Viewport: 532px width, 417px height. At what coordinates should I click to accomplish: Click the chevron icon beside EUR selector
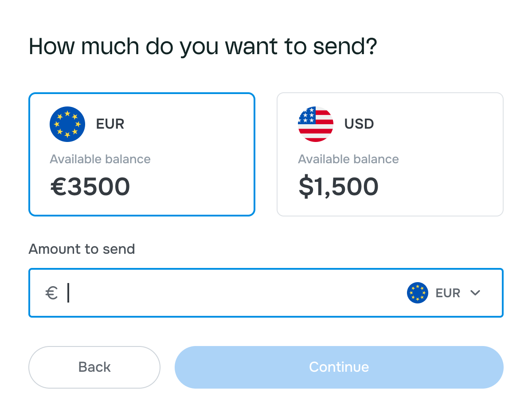tap(476, 293)
